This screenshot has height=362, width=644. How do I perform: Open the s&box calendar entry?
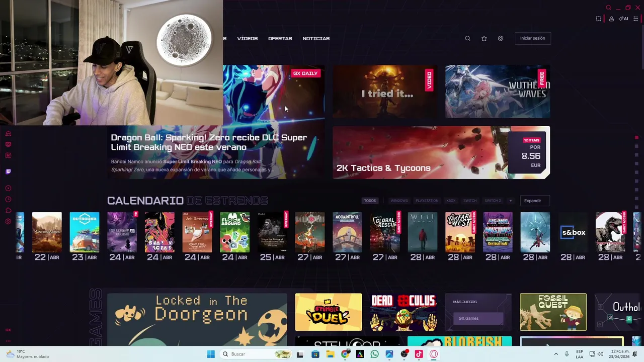click(573, 232)
